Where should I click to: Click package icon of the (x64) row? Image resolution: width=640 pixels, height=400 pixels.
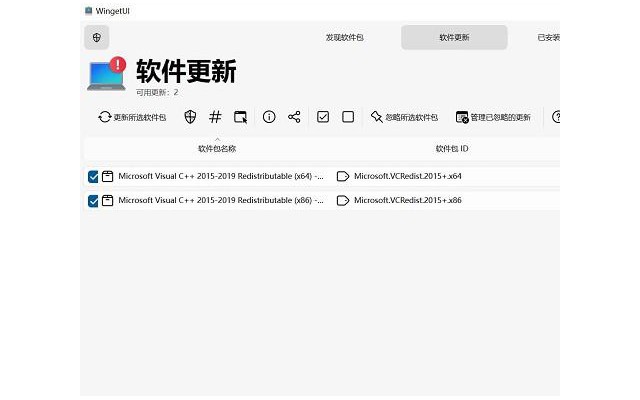coord(107,176)
